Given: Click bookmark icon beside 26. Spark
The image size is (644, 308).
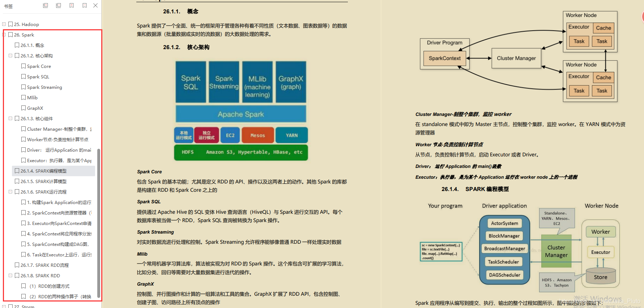Looking at the screenshot, I should (10, 35).
